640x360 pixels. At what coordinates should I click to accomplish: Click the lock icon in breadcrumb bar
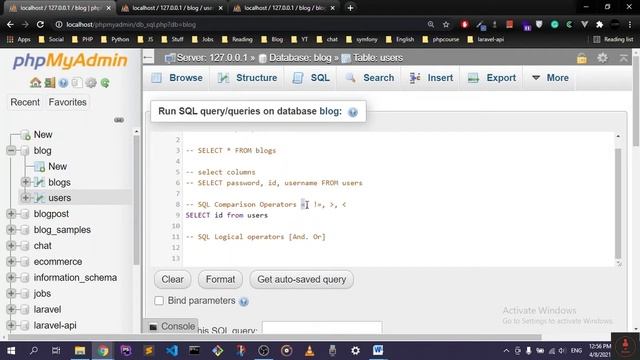pos(582,58)
